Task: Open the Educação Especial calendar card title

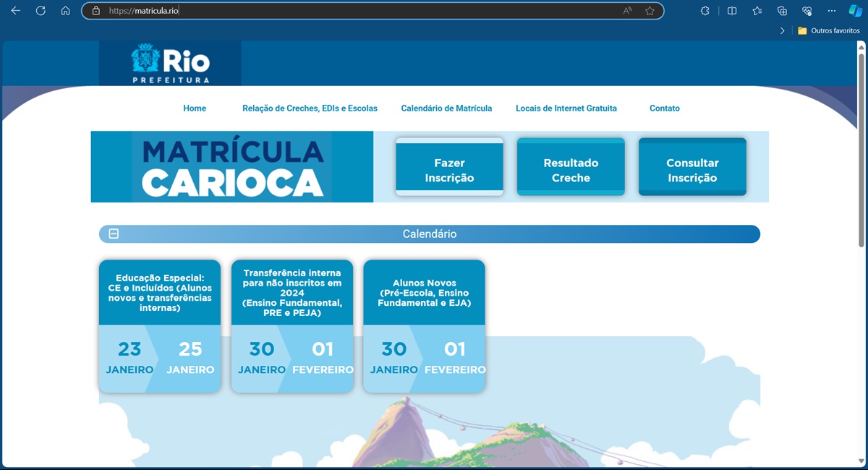Action: pos(160,292)
